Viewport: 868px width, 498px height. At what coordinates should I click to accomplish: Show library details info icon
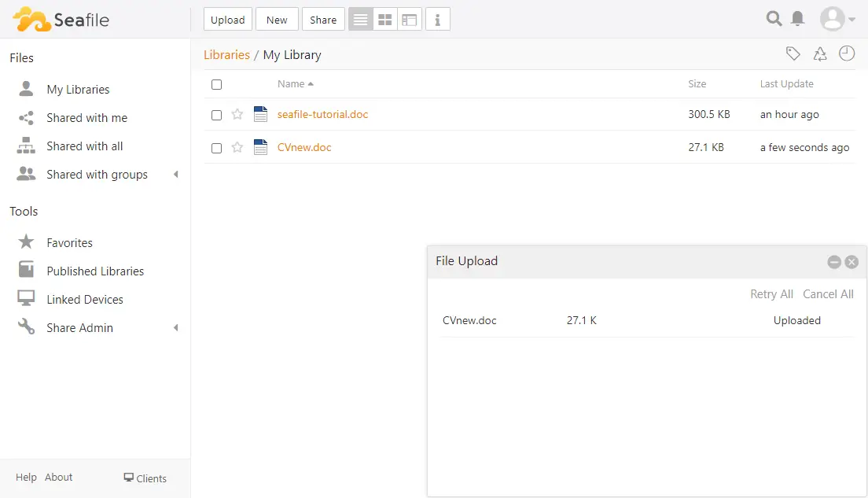pos(437,20)
